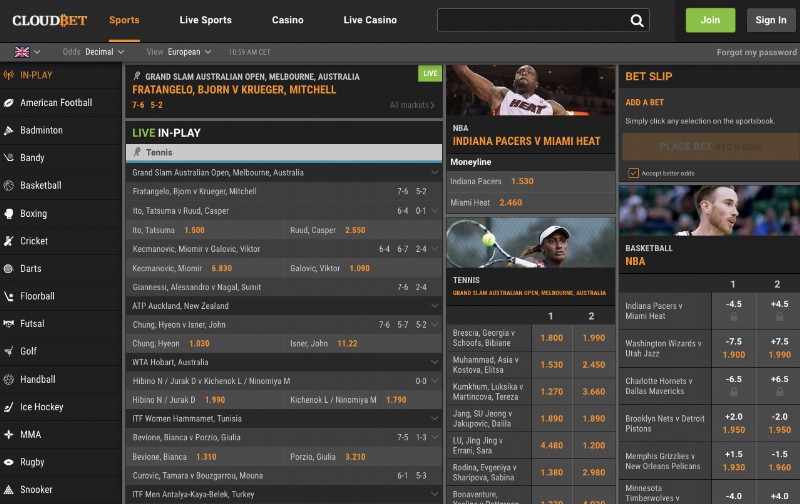Open the View European dropdown
This screenshot has width=800, height=504.
pyautogui.click(x=179, y=52)
